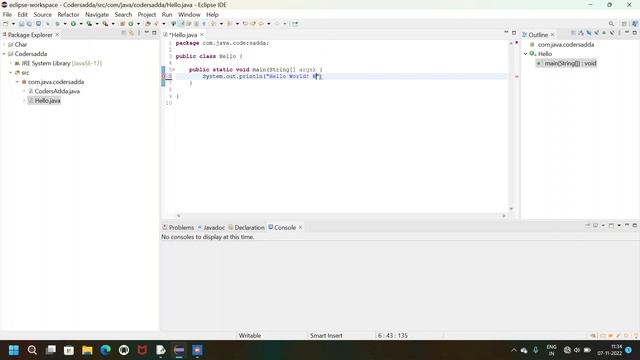Screen dimensions: 640x360
Task: Click the New Java Class icon
Action: point(131,24)
